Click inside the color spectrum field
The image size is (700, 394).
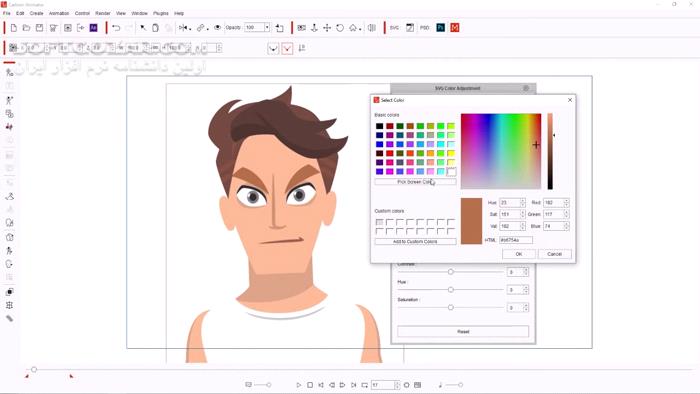[501, 151]
